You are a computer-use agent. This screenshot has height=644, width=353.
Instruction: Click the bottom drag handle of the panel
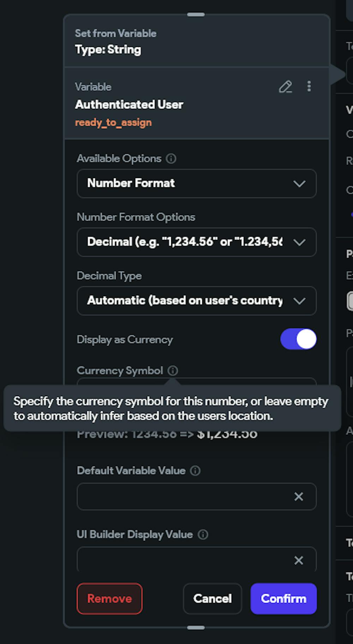pos(196,627)
